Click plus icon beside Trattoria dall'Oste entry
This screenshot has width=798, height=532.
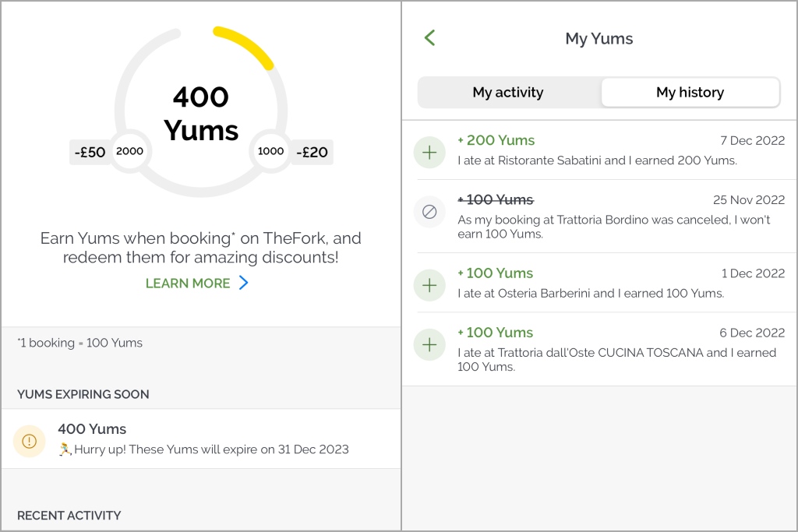coord(429,344)
